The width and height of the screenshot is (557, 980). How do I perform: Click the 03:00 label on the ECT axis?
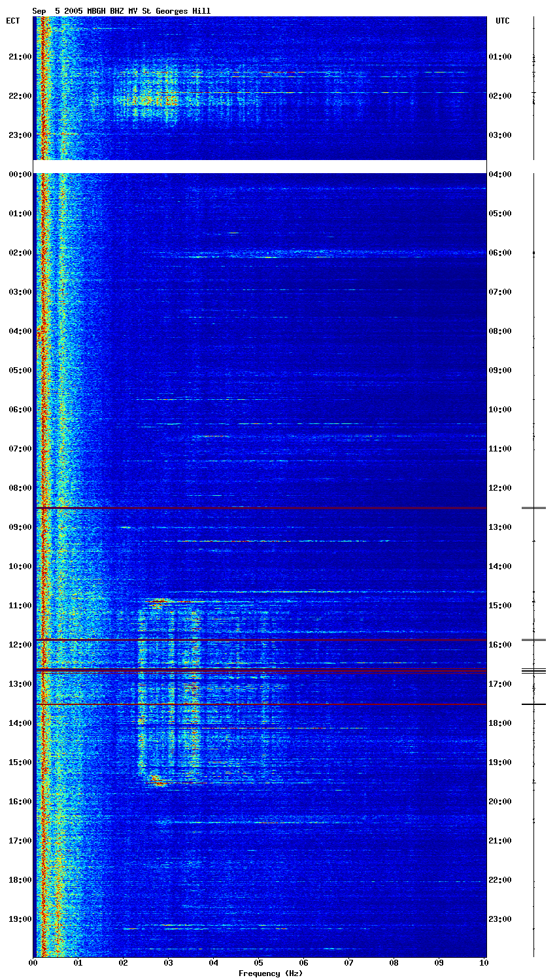pos(20,292)
